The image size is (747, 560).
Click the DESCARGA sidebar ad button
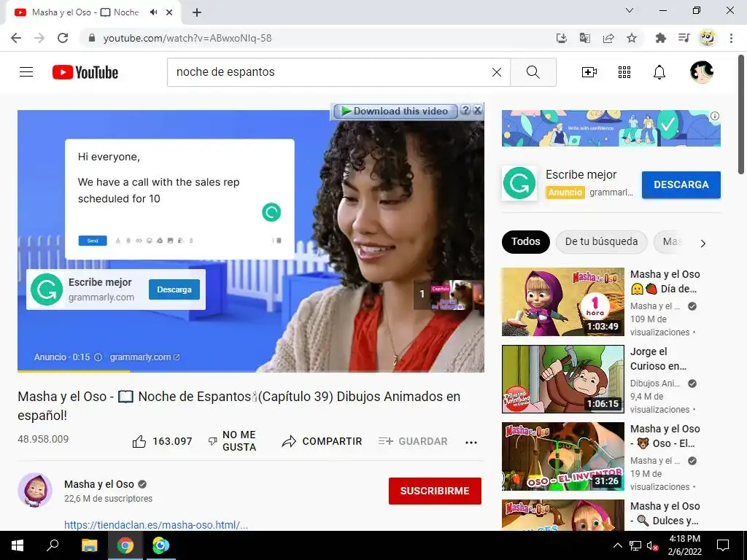pos(681,184)
